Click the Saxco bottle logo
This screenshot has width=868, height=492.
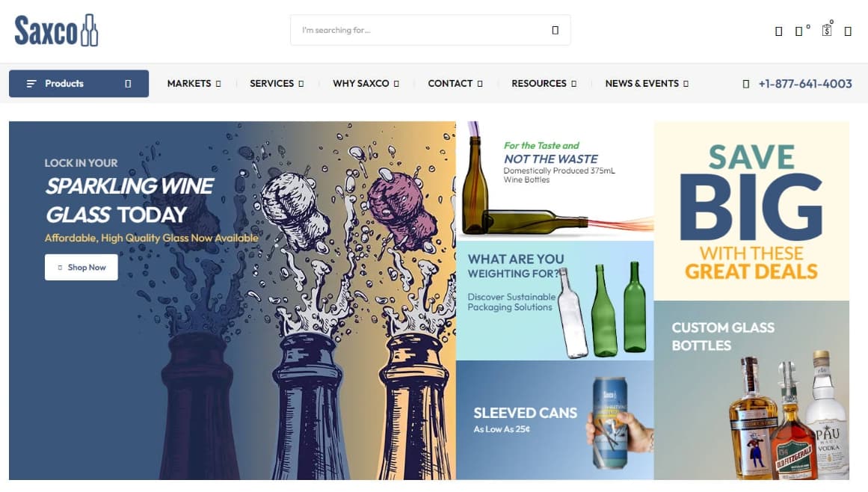pyautogui.click(x=56, y=31)
